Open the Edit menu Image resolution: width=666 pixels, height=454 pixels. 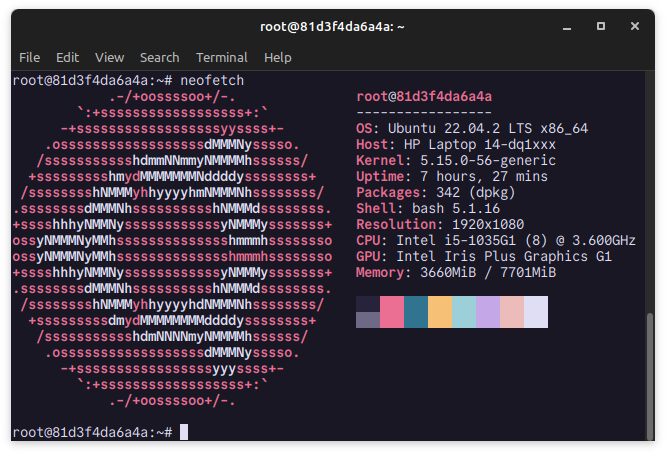tap(68, 57)
